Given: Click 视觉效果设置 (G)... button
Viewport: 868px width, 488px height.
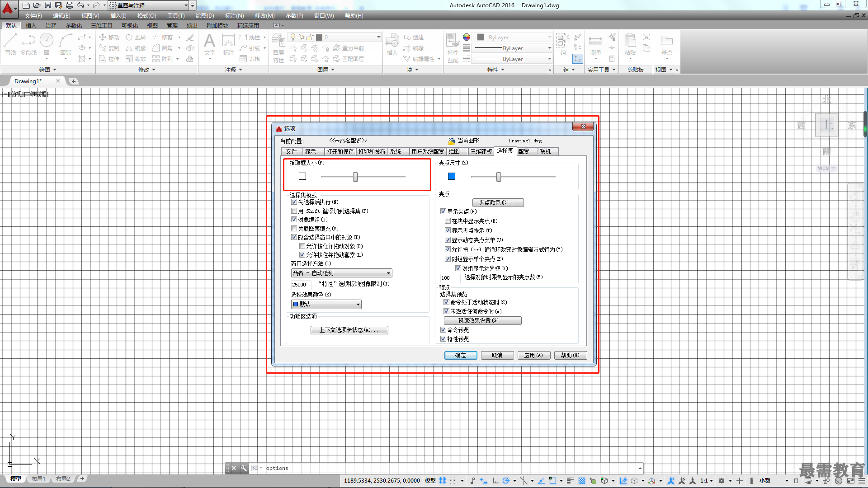Looking at the screenshot, I should (482, 320).
